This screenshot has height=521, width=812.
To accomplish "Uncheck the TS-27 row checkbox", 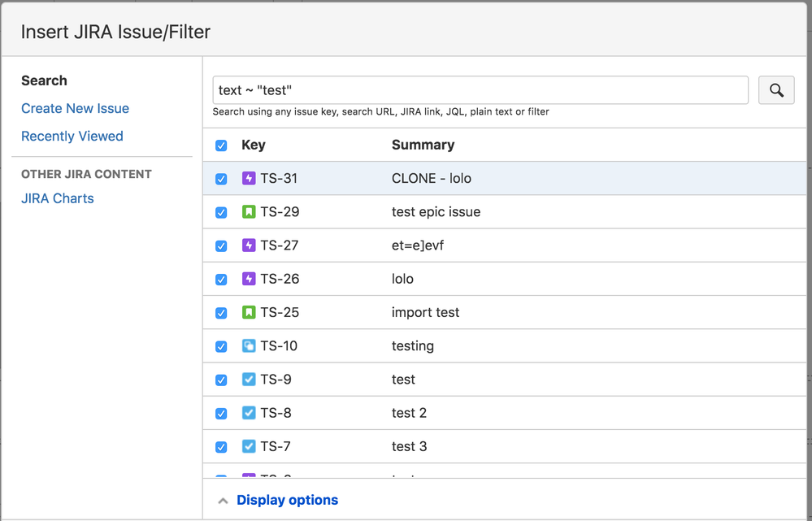I will click(221, 246).
